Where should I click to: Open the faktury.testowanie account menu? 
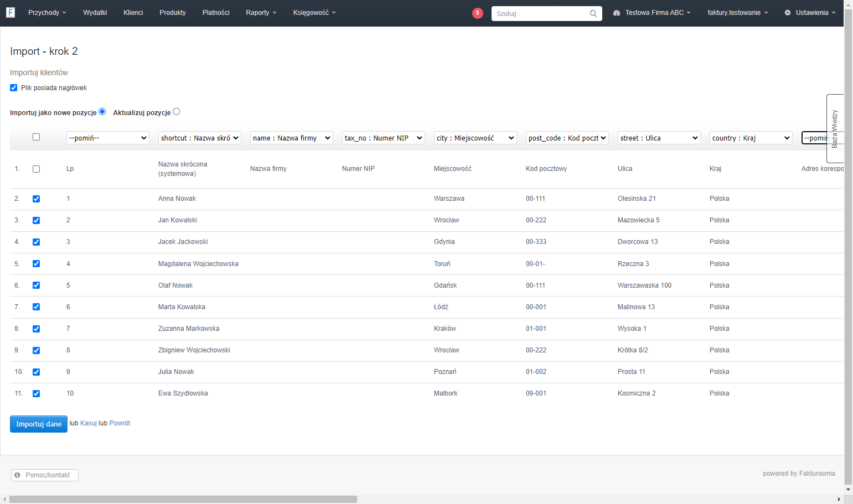coord(737,13)
